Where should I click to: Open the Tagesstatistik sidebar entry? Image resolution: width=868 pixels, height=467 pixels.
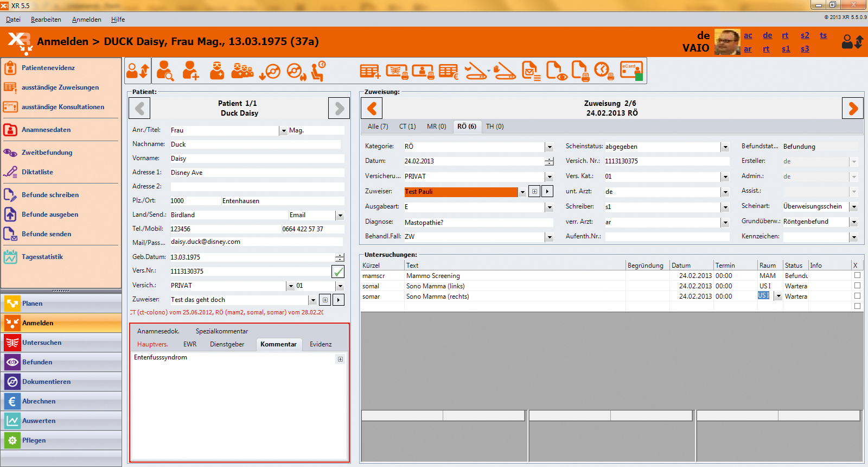[42, 257]
